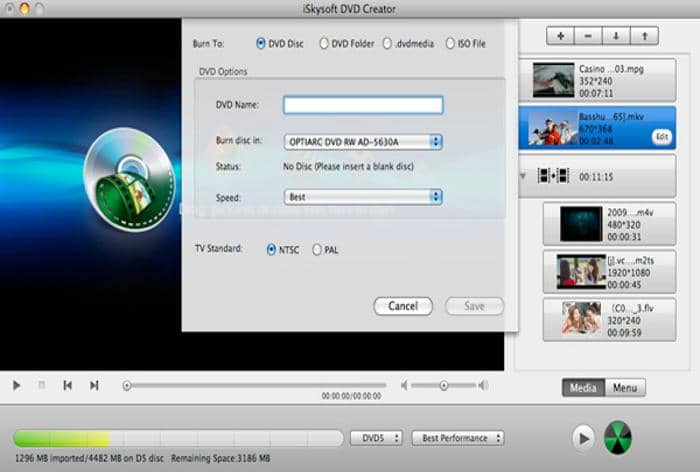
Task: Click the volume slider knob
Action: click(443, 385)
